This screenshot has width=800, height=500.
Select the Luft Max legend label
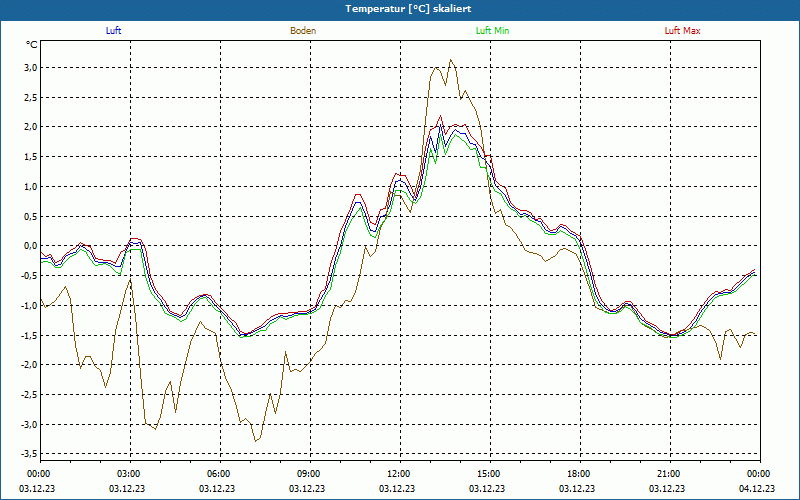pos(682,31)
